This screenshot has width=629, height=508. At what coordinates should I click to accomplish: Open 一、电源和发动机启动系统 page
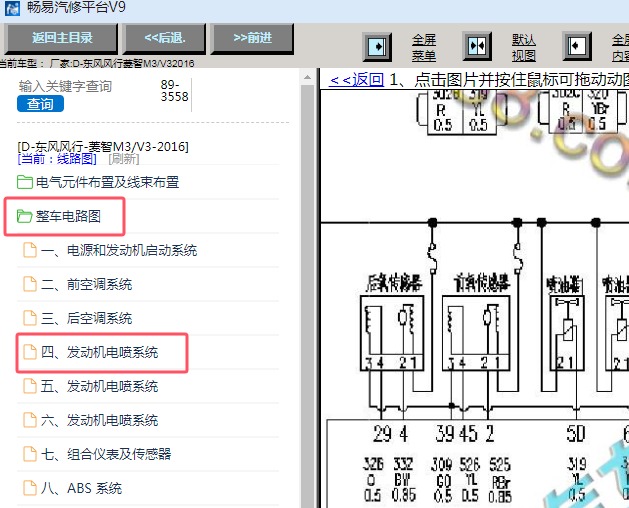[x=119, y=250]
